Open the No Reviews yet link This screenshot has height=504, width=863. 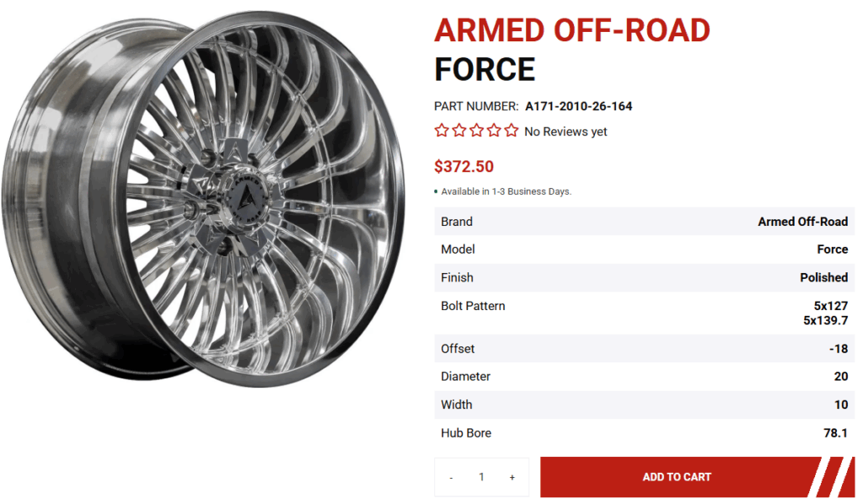[x=566, y=131]
